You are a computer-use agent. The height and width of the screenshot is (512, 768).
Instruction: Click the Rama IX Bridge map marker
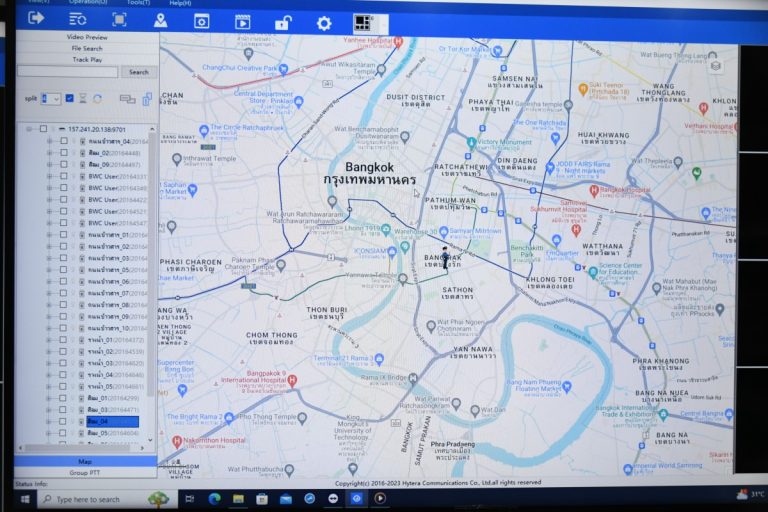pyautogui.click(x=413, y=378)
